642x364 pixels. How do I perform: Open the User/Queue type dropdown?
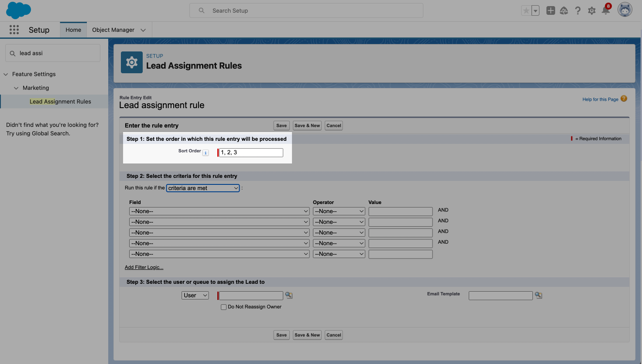tap(195, 295)
